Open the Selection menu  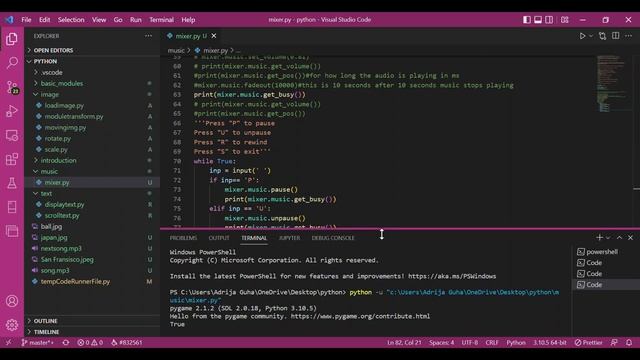(71, 20)
